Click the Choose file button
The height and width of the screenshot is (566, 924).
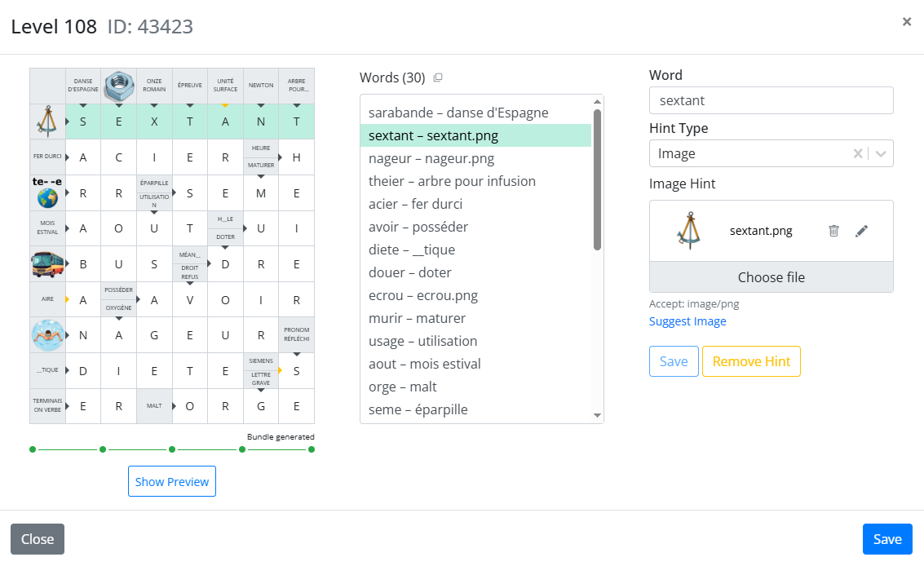[x=771, y=277]
